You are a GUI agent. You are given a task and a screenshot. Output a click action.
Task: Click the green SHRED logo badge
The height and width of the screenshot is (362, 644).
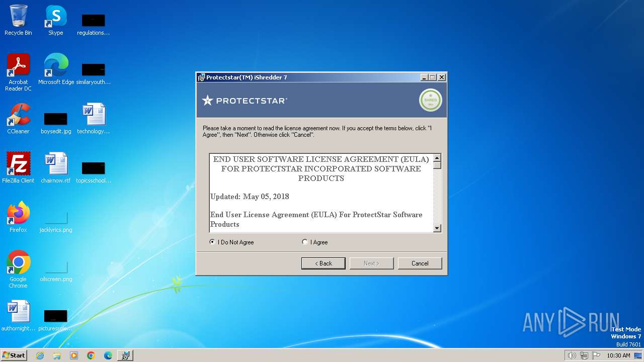coord(430,100)
